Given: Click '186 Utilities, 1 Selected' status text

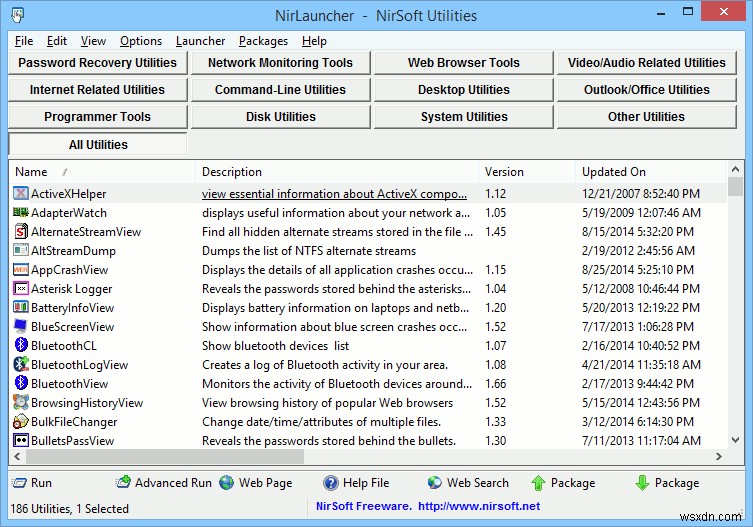Looking at the screenshot, I should tap(70, 508).
